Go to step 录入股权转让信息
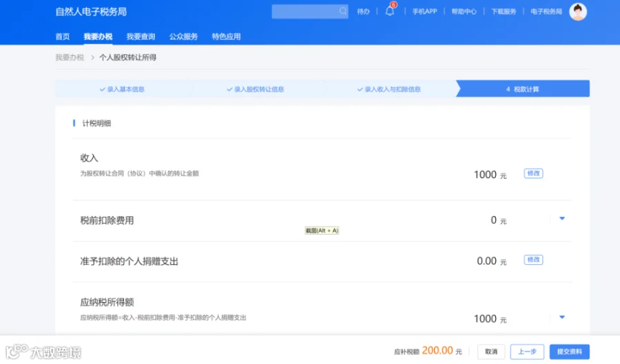 click(x=256, y=89)
